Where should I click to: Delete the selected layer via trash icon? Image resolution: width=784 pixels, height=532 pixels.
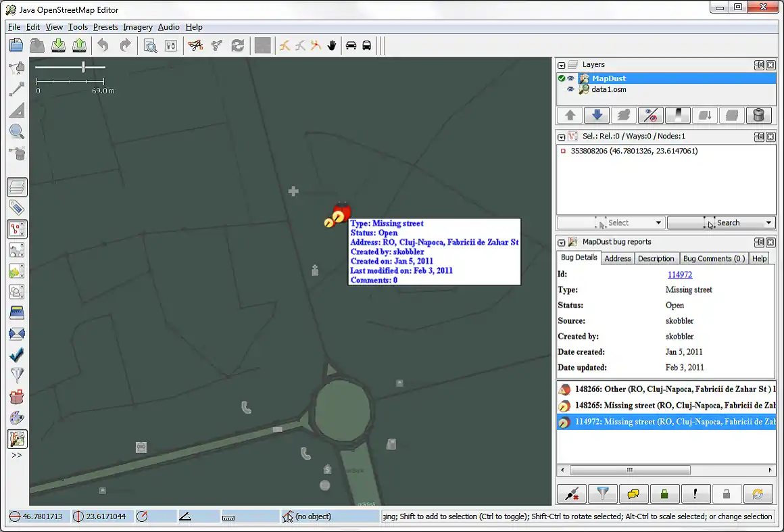[x=758, y=115]
